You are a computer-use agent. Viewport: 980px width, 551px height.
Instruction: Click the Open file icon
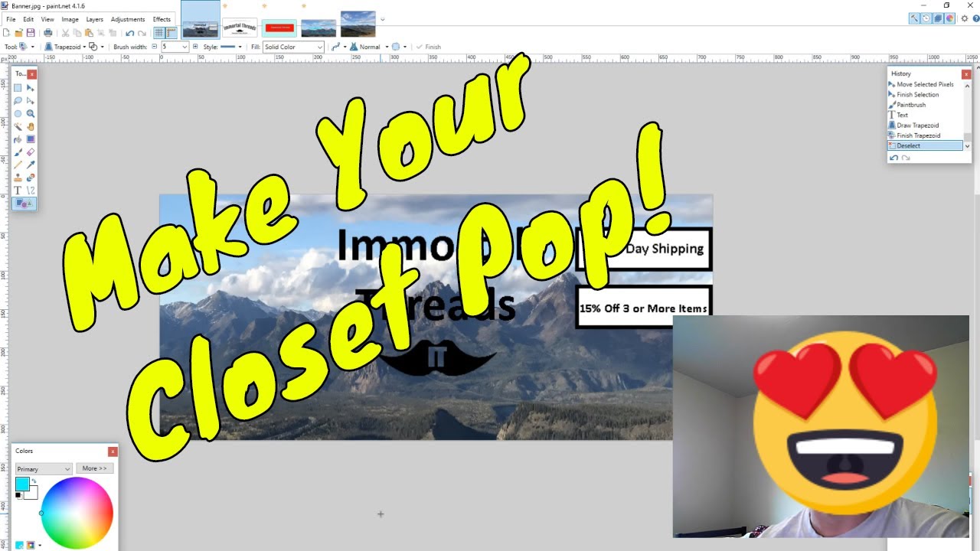coord(18,33)
